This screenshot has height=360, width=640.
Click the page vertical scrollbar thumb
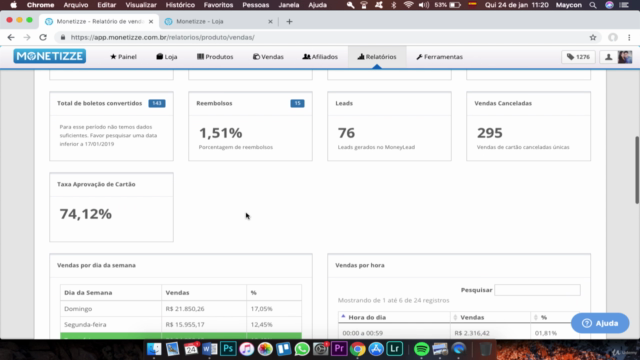637,169
